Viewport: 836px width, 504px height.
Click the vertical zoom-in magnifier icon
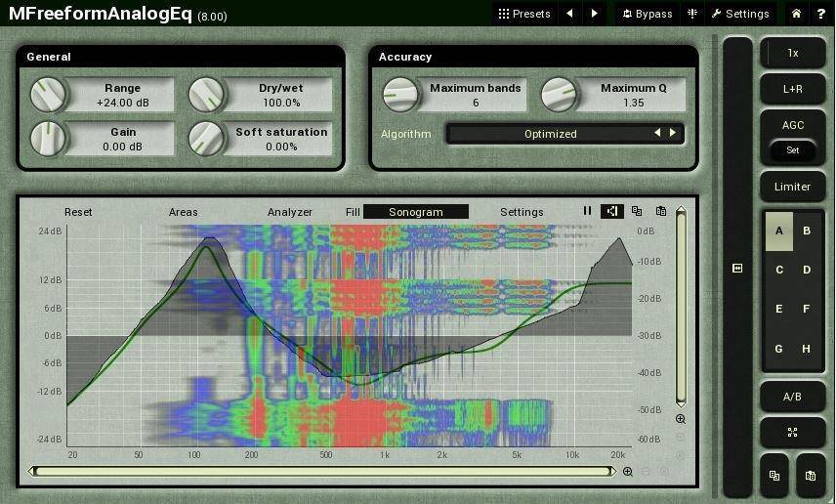(681, 419)
